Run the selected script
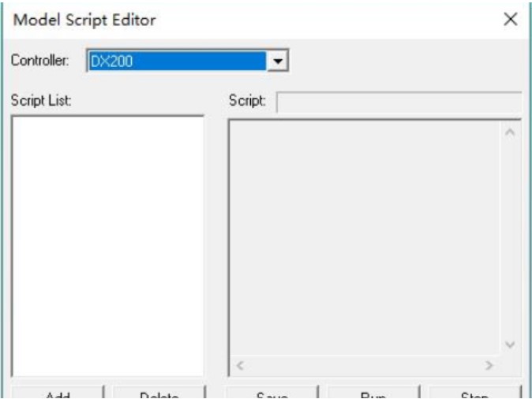This screenshot has width=532, height=399. tap(372, 393)
